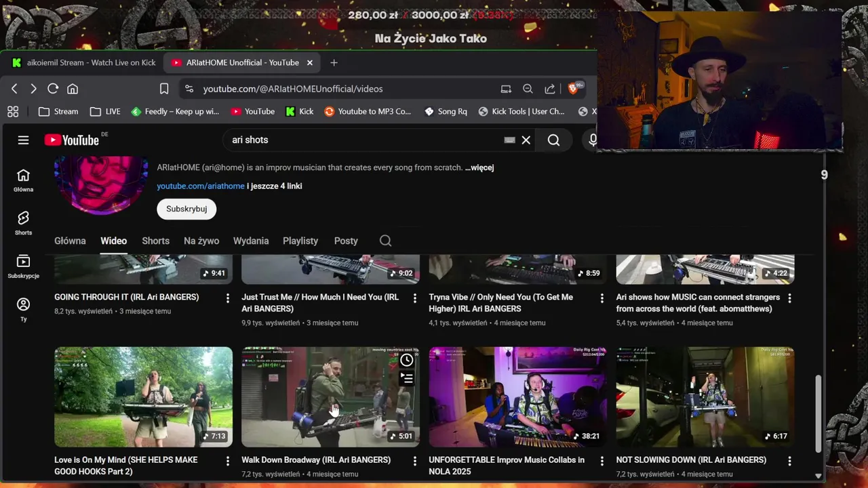This screenshot has width=868, height=488.
Task: Open the Kick Tools bookmark
Action: click(521, 111)
